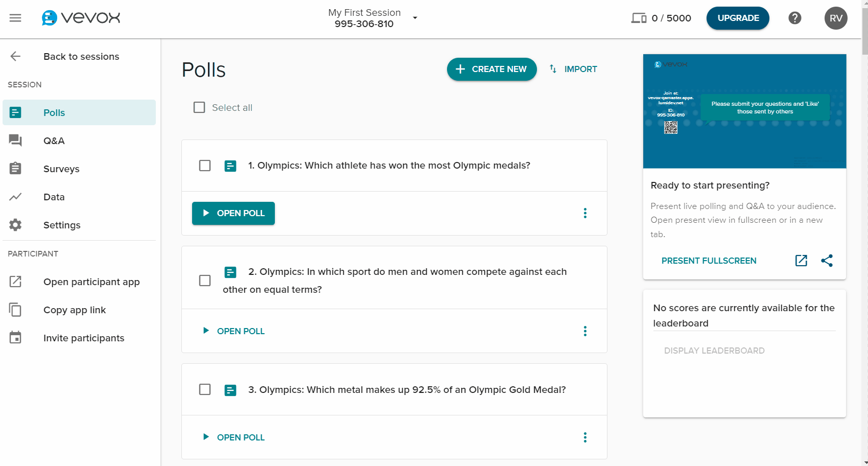Screen dimensions: 868x466
Task: Click the Polls sidebar icon
Action: tap(15, 112)
